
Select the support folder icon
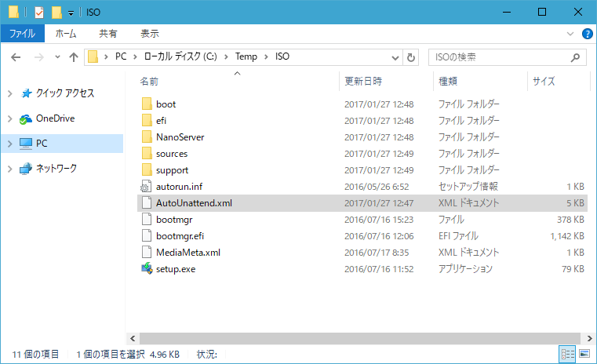click(147, 169)
